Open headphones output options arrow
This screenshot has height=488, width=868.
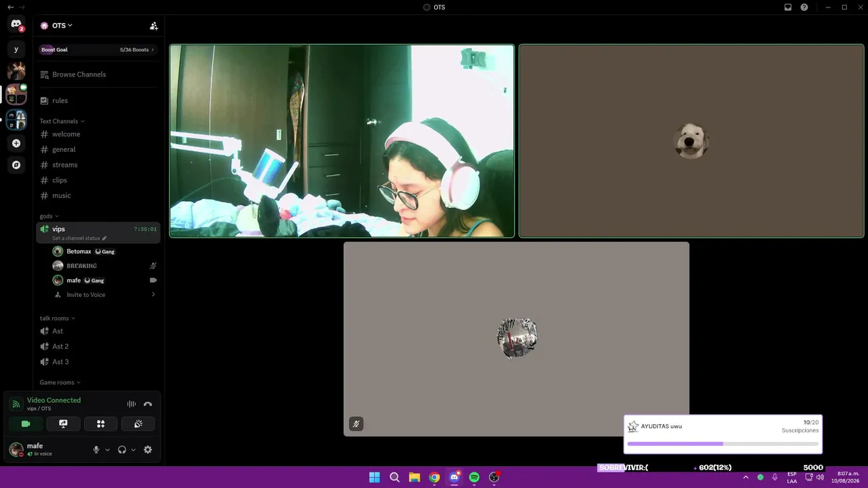pos(133,449)
